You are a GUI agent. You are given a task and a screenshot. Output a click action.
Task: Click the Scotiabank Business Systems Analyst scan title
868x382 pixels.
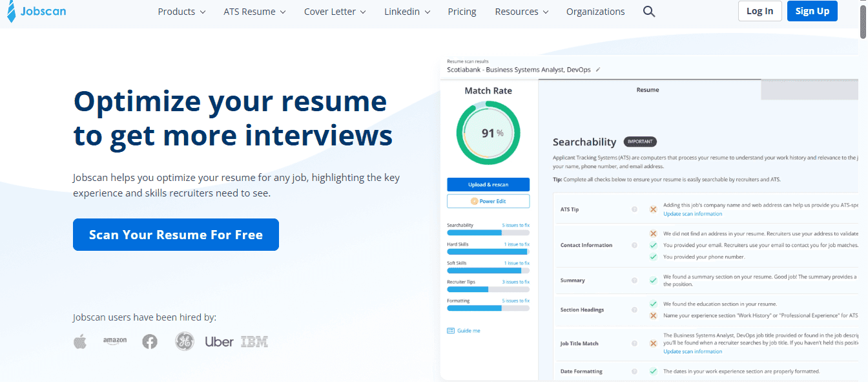point(519,69)
